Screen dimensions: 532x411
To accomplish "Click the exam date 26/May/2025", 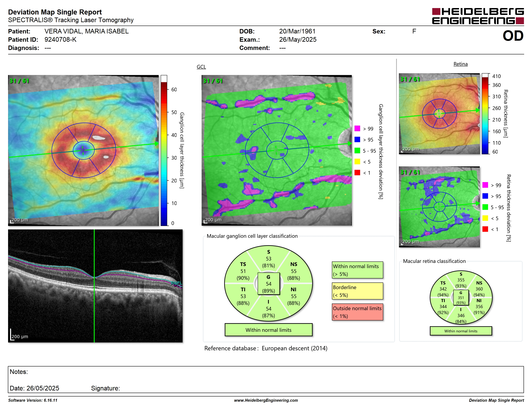I will coord(298,39).
